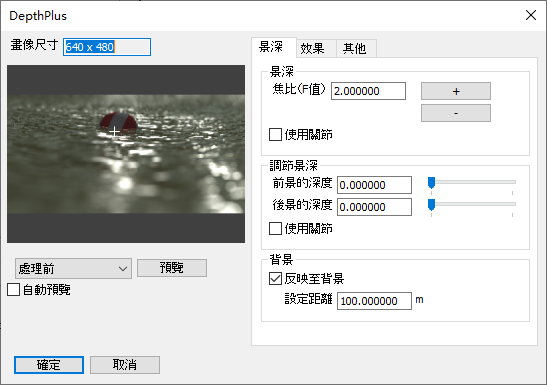Screen dimensions: 547x385
Task: Uncheck the 反映至背景 checkbox
Action: click(275, 278)
